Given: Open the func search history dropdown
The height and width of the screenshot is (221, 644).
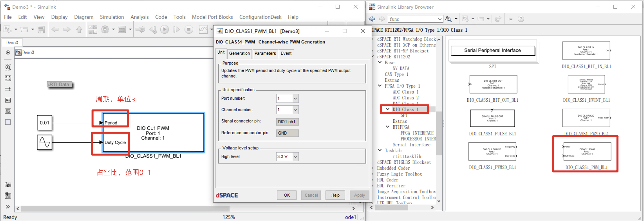Looking at the screenshot, I should (x=440, y=19).
